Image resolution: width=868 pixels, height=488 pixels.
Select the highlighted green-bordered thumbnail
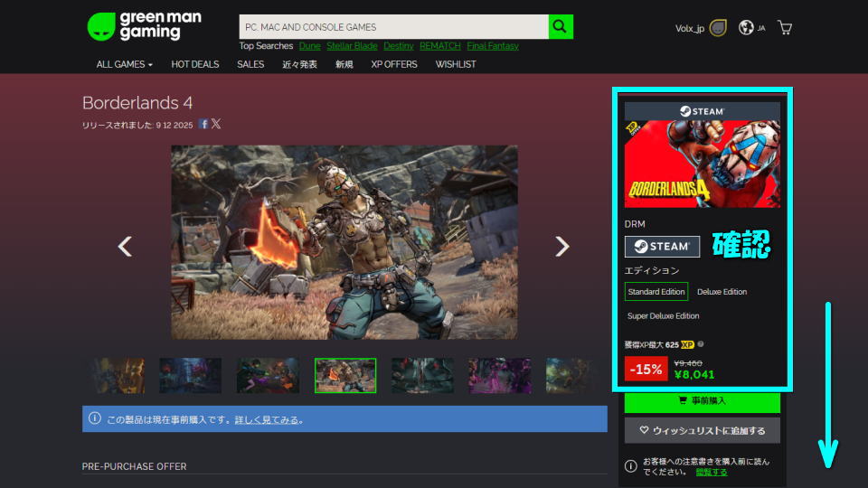345,376
